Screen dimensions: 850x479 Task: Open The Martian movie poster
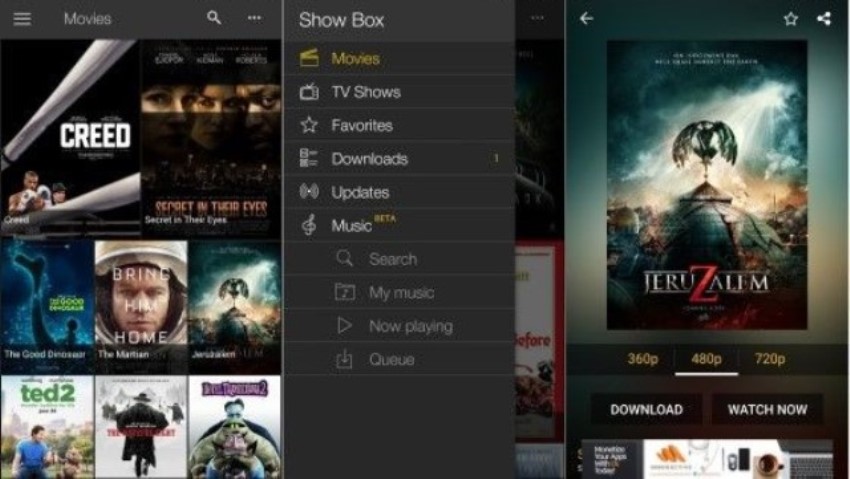click(141, 307)
